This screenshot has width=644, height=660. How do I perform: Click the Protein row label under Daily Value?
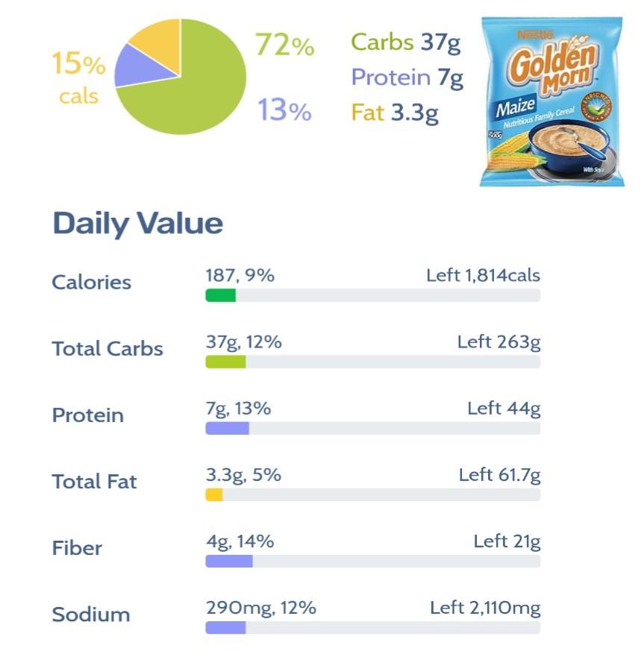click(88, 415)
